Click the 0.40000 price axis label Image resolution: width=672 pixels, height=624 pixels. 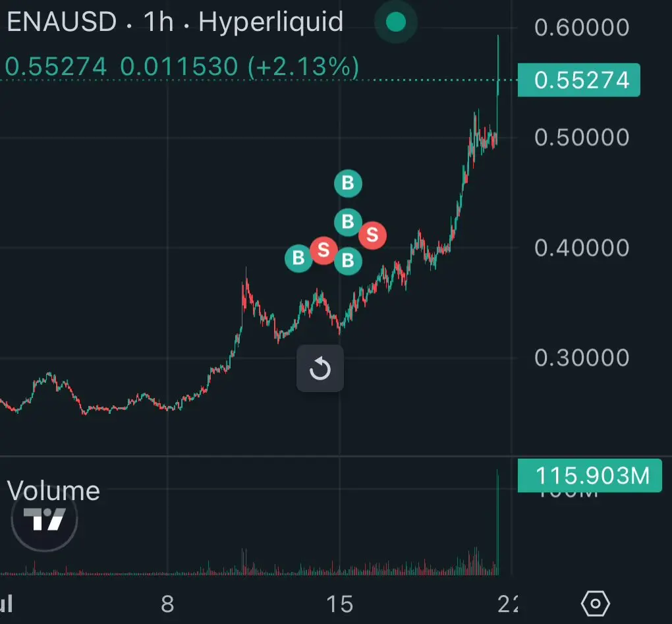pyautogui.click(x=582, y=248)
